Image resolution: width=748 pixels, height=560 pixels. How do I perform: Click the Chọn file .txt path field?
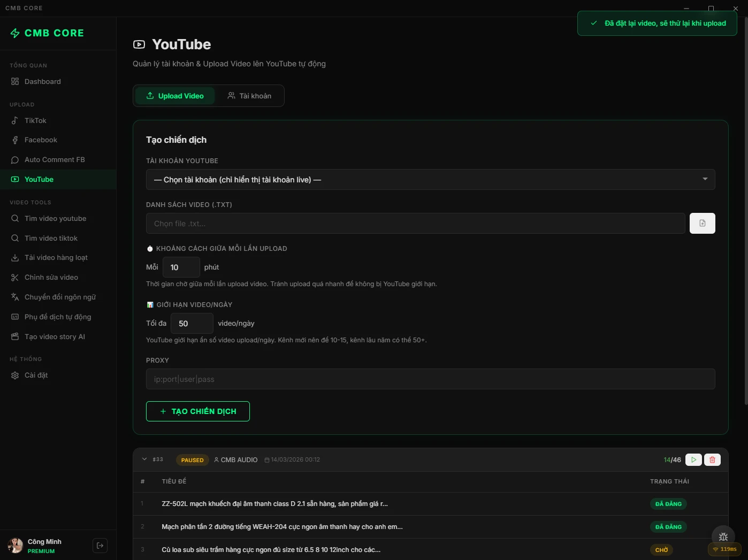415,224
